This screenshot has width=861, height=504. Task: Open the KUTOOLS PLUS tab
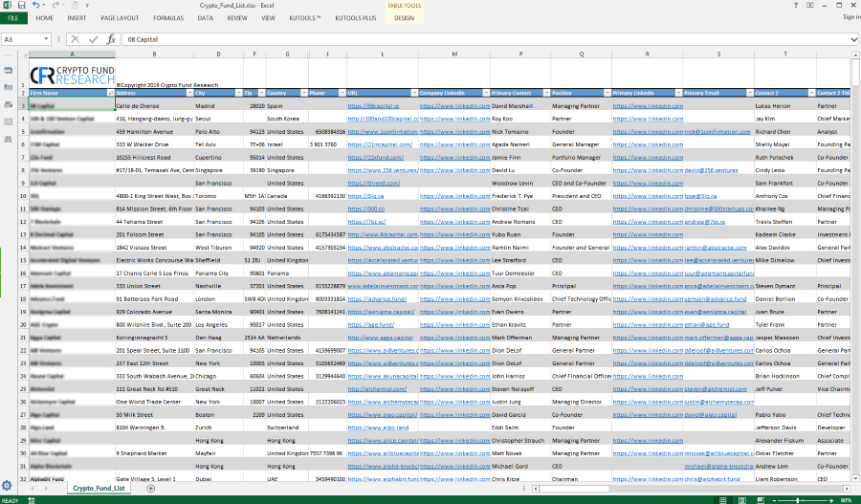click(356, 18)
